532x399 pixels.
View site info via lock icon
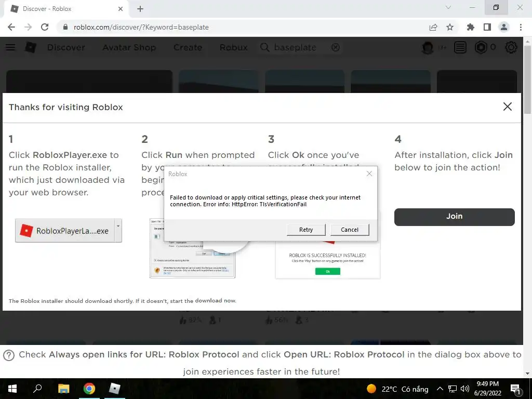(x=65, y=27)
